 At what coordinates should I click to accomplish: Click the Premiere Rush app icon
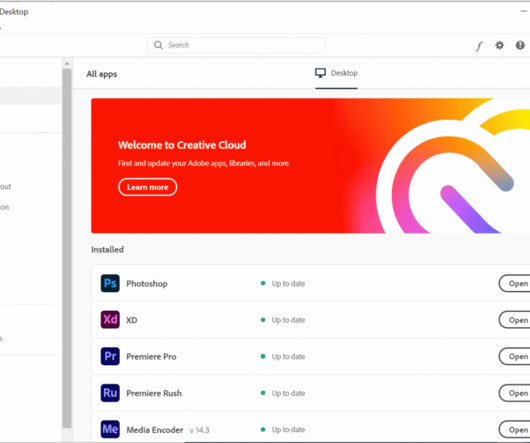tap(110, 393)
